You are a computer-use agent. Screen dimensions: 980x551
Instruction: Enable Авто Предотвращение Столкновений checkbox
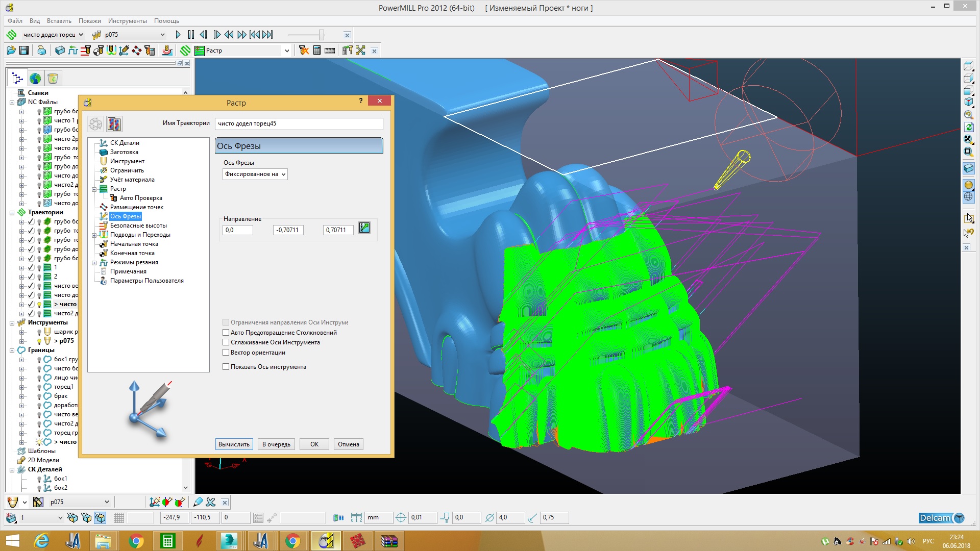tap(226, 333)
